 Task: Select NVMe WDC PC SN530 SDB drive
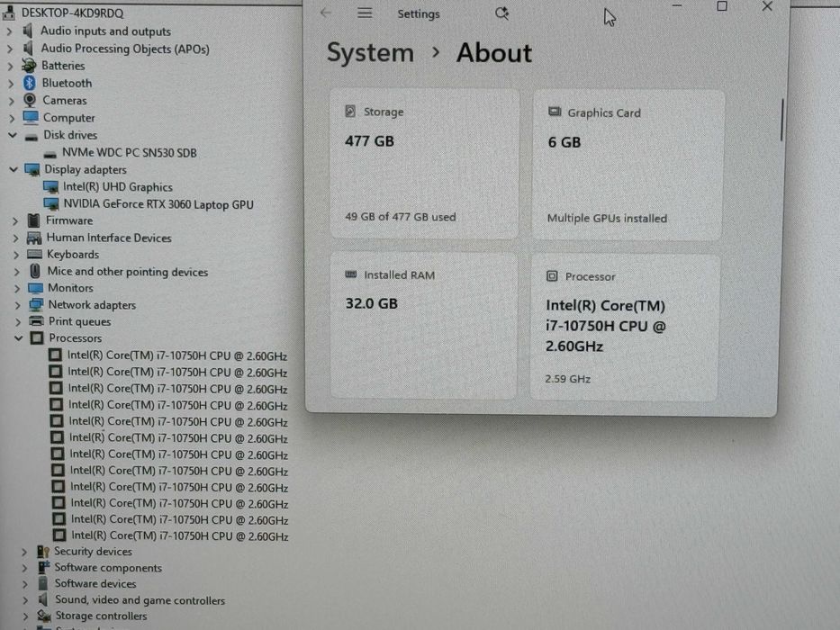(129, 153)
